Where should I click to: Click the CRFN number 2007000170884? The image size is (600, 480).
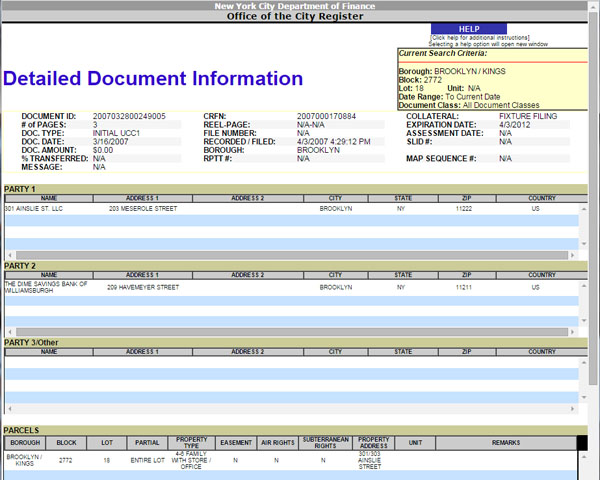pyautogui.click(x=326, y=116)
